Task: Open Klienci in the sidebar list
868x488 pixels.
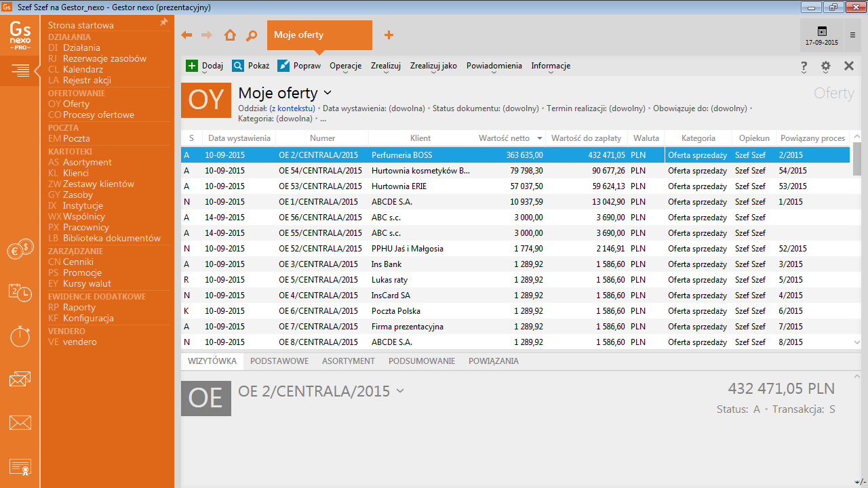Action: click(x=75, y=173)
